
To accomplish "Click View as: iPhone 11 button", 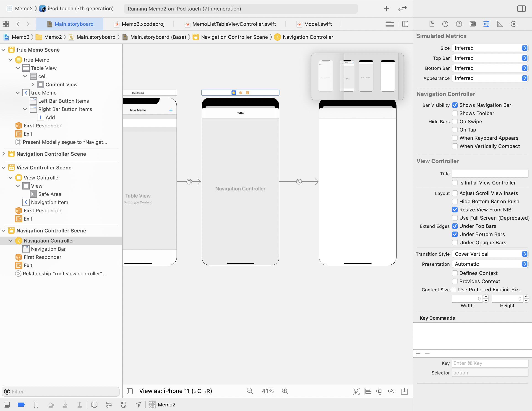I will pos(175,391).
